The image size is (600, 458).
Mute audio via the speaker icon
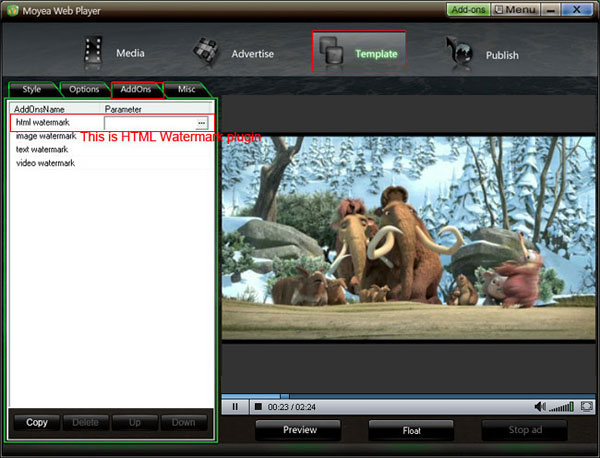[x=540, y=406]
